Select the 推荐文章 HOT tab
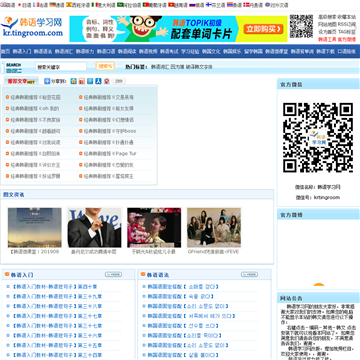Viewport: 360px width, 360px height. (21, 81)
